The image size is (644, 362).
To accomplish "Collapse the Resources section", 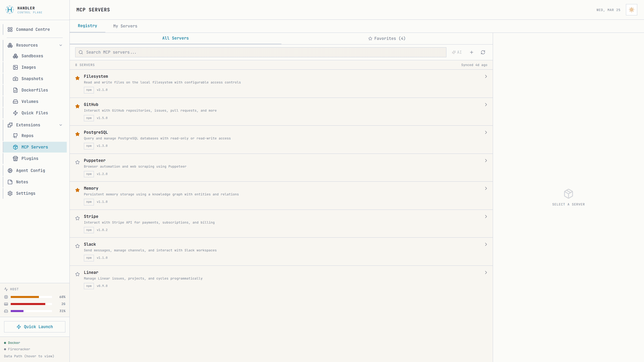I will coord(61,45).
